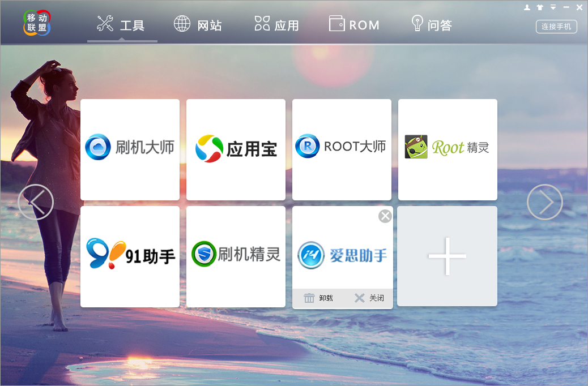Remove 爱思助手 using its corner X icon
The width and height of the screenshot is (588, 386).
pyautogui.click(x=385, y=216)
